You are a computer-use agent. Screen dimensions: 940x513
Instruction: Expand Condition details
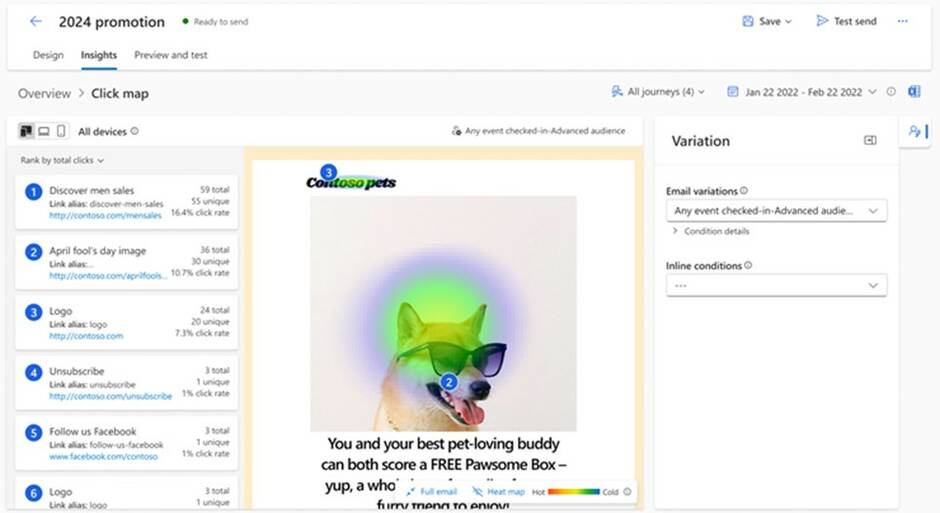pos(711,231)
